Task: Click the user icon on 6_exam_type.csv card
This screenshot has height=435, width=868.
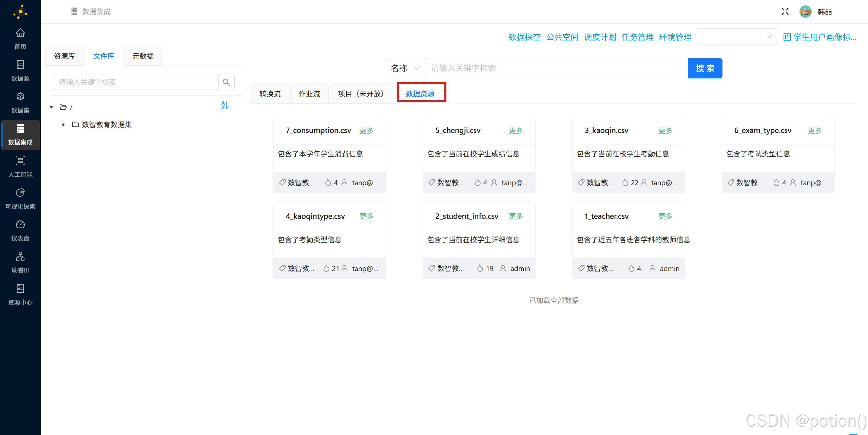Action: click(x=793, y=183)
